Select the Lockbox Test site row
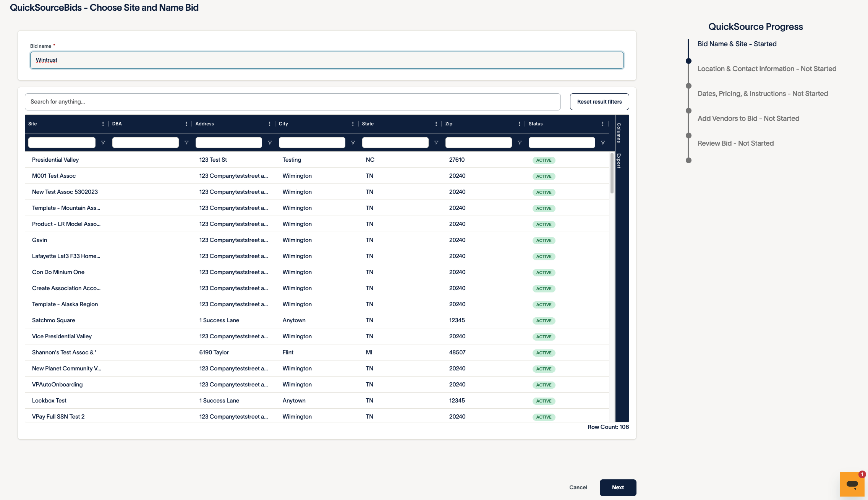Image resolution: width=868 pixels, height=500 pixels. click(317, 401)
